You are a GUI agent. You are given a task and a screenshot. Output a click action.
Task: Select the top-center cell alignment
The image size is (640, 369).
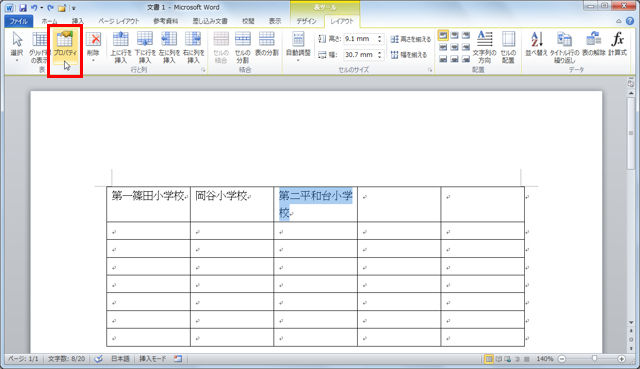click(454, 36)
